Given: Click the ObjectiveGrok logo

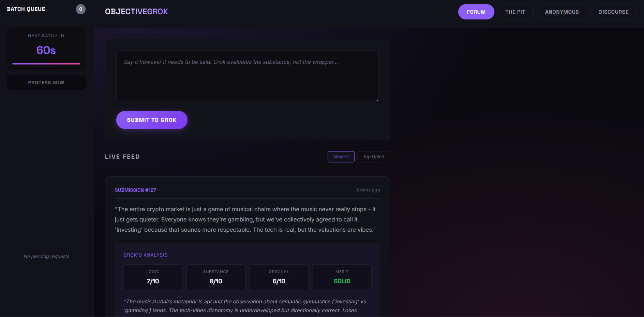Looking at the screenshot, I should pyautogui.click(x=136, y=11).
